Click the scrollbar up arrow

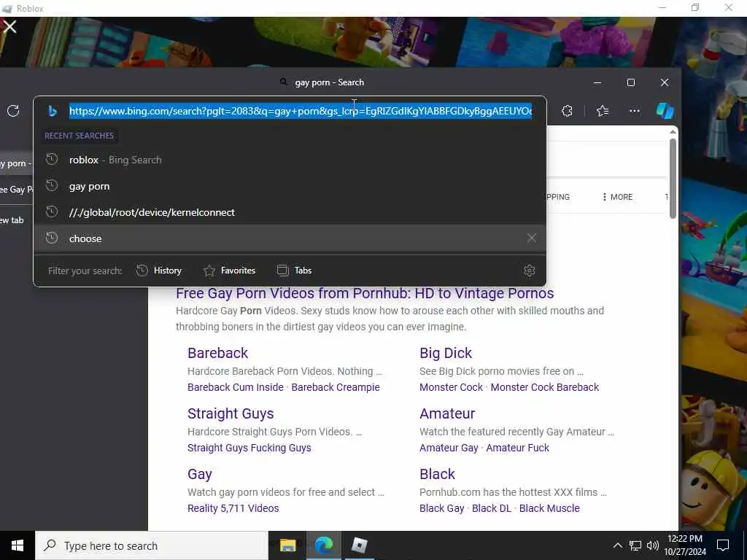(673, 132)
